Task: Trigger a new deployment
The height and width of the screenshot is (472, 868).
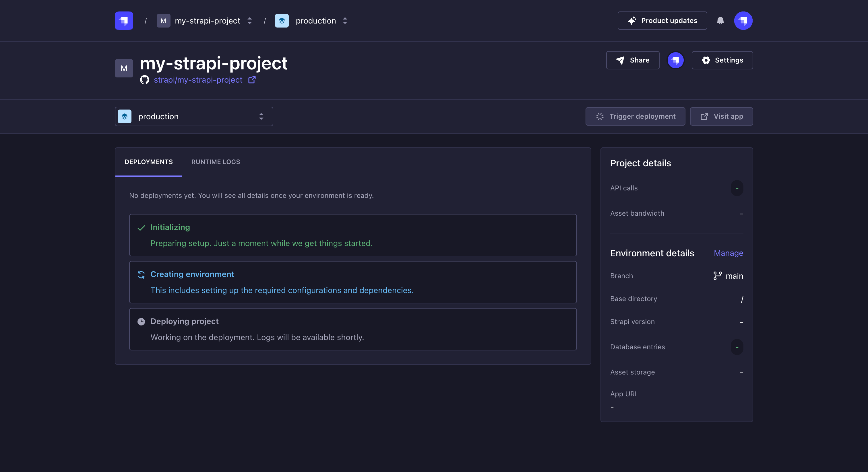Action: click(635, 116)
